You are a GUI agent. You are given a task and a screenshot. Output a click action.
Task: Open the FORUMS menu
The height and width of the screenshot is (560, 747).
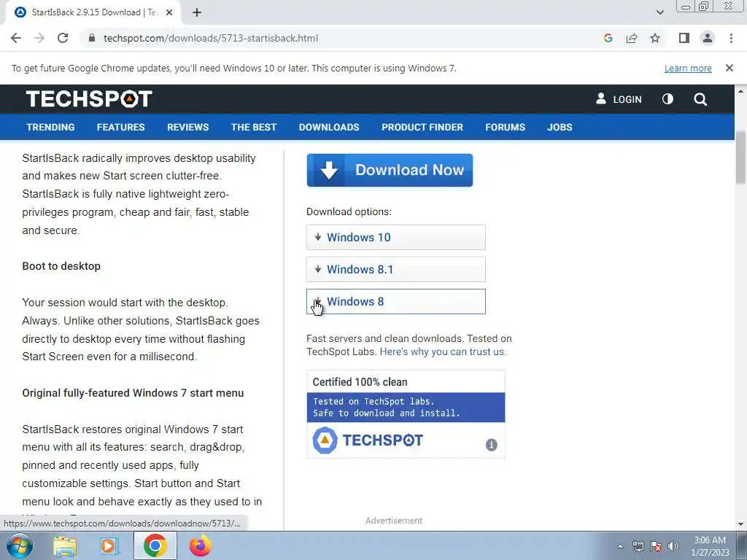(505, 127)
